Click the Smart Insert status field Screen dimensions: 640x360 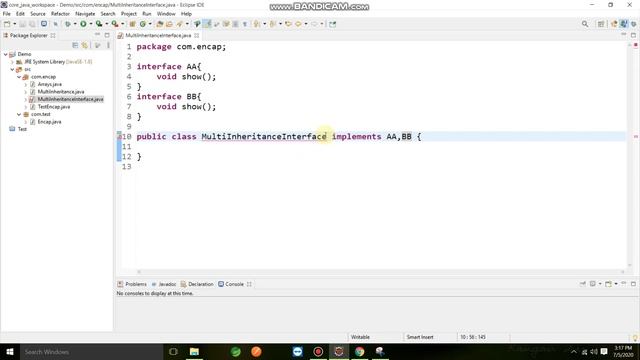pos(420,337)
